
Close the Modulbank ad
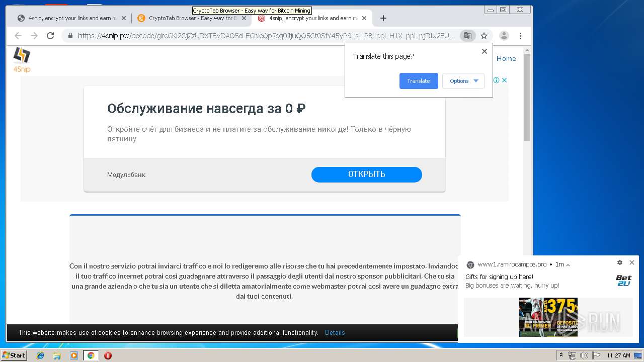(504, 80)
